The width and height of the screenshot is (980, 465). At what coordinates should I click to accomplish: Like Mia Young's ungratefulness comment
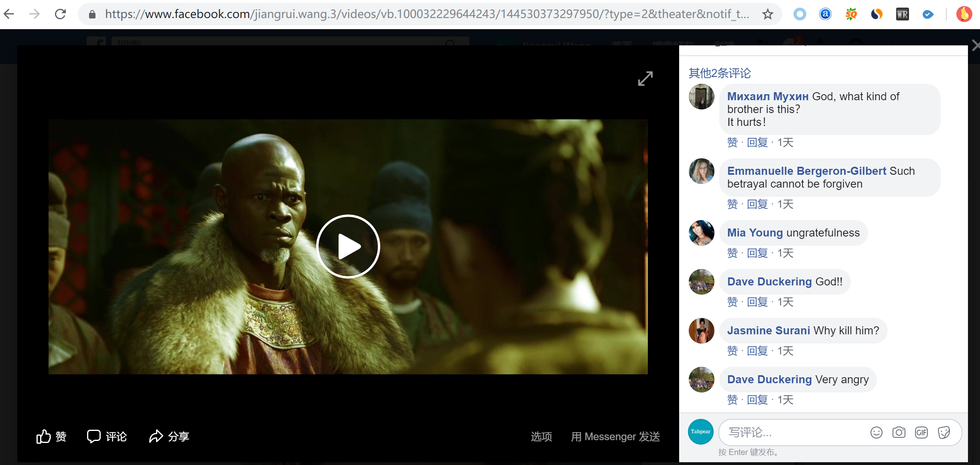pos(732,253)
